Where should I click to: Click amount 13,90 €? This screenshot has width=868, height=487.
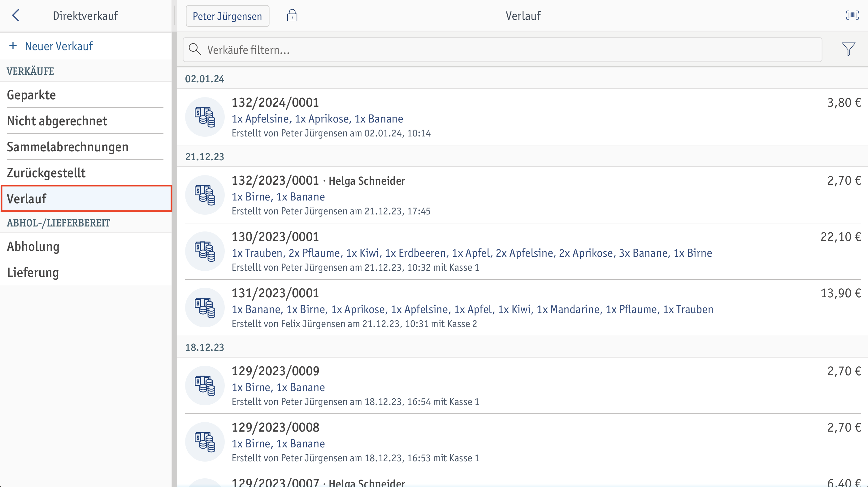tap(841, 293)
